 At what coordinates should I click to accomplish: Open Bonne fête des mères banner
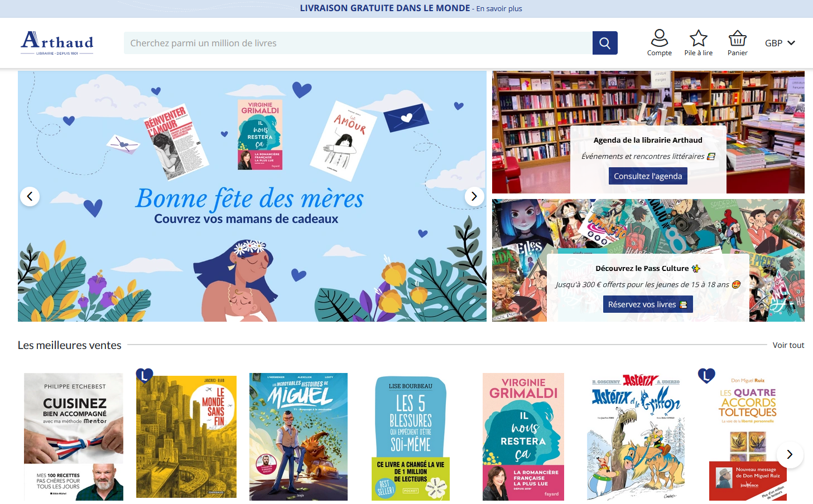252,196
